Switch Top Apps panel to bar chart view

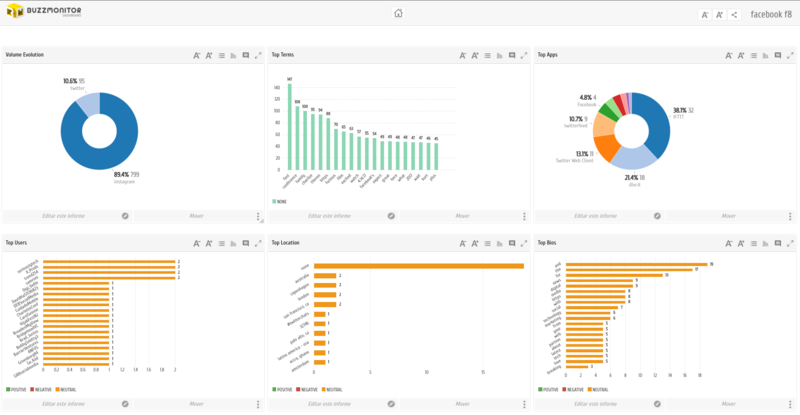click(x=765, y=55)
